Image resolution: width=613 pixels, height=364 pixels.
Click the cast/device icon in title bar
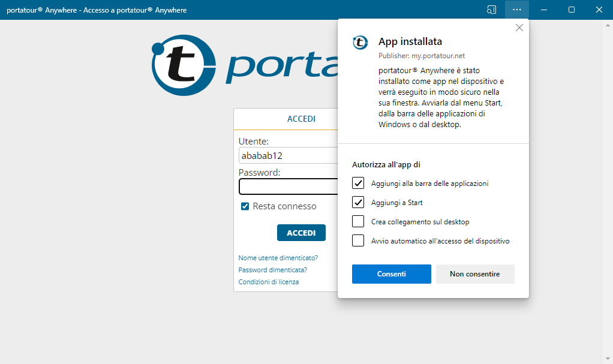click(491, 10)
